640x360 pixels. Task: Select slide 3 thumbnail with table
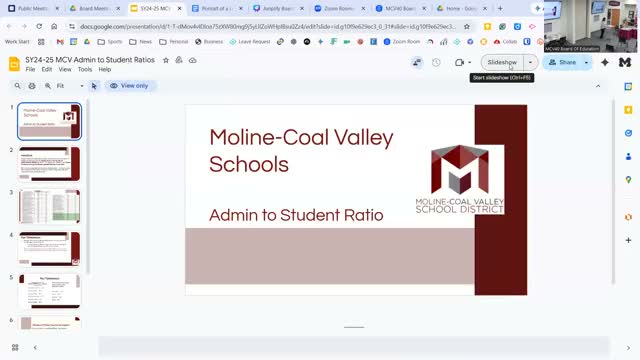point(49,207)
